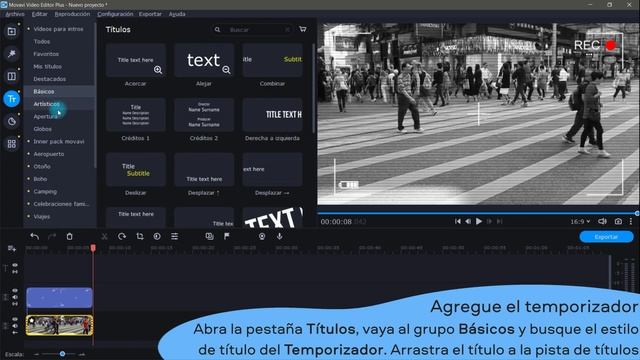
Task: Open Mis títulos list
Action: (x=47, y=67)
